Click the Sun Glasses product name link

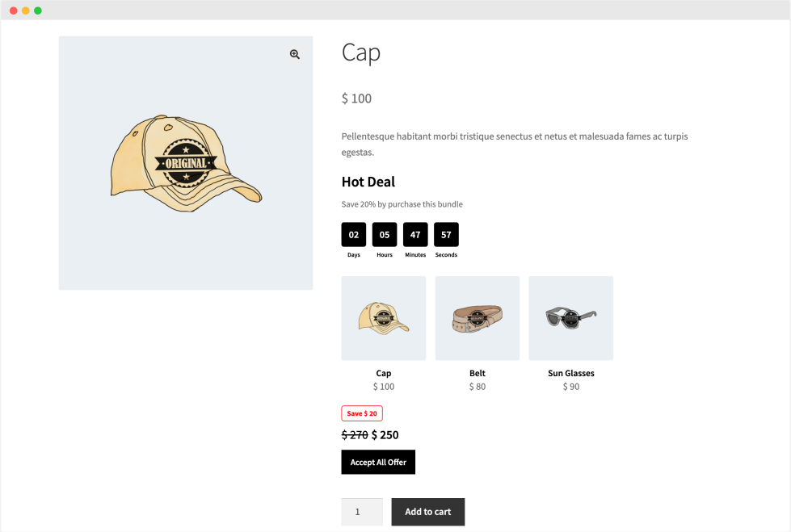pos(571,373)
